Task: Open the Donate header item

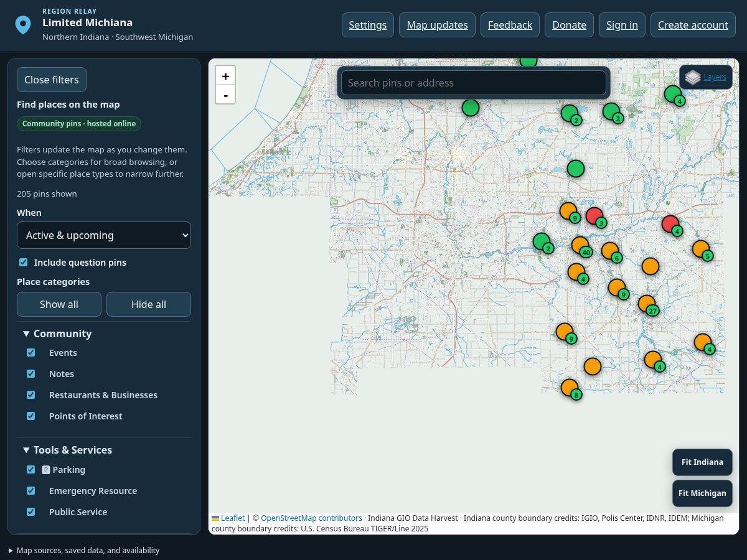Action: coord(570,25)
